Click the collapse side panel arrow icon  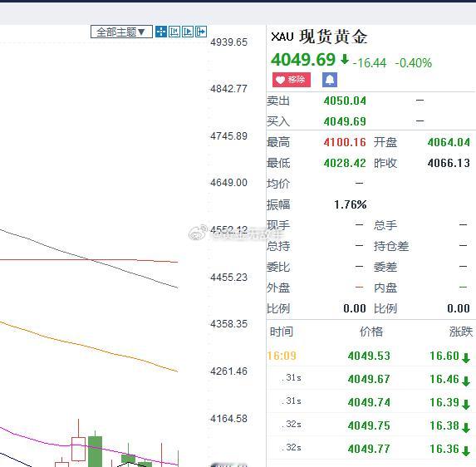(201, 32)
